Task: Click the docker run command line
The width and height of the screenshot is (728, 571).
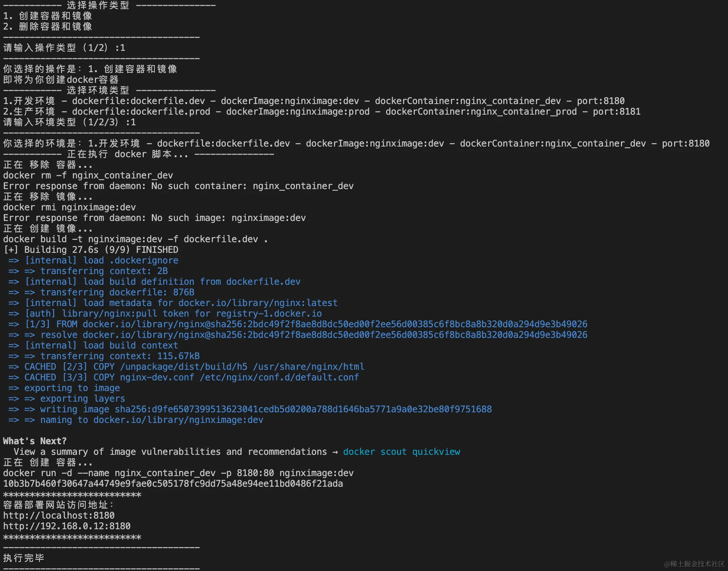Action: pyautogui.click(x=178, y=473)
